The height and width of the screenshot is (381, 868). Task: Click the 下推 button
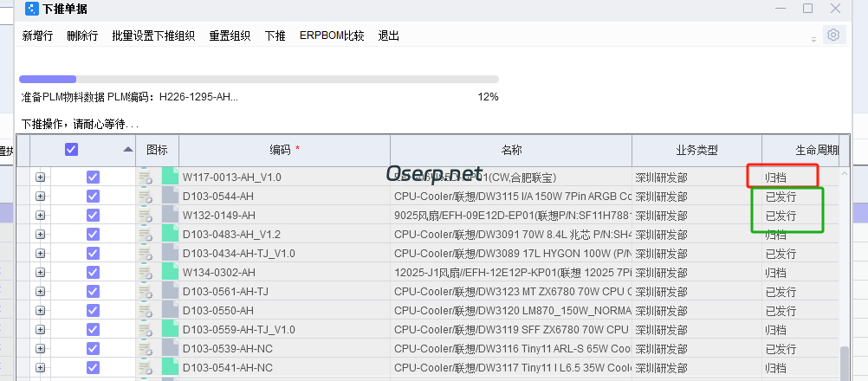(x=275, y=36)
